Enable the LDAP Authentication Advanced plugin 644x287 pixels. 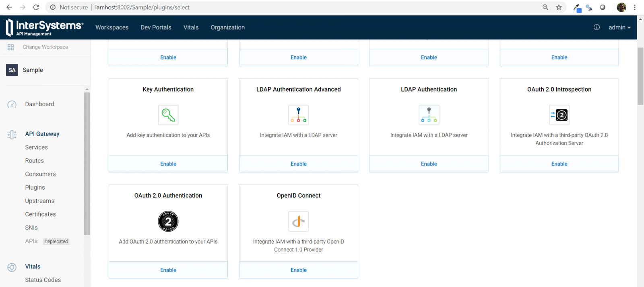pos(299,164)
